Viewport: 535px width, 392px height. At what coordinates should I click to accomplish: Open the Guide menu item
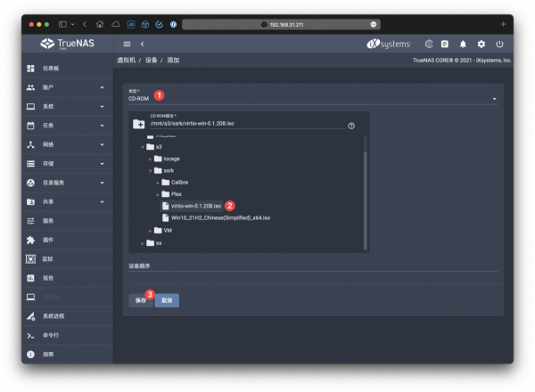click(x=67, y=355)
